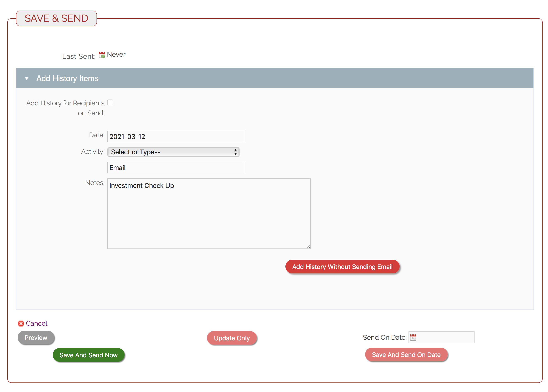This screenshot has width=548, height=392.
Task: Click into the Notes text area
Action: pyautogui.click(x=209, y=214)
